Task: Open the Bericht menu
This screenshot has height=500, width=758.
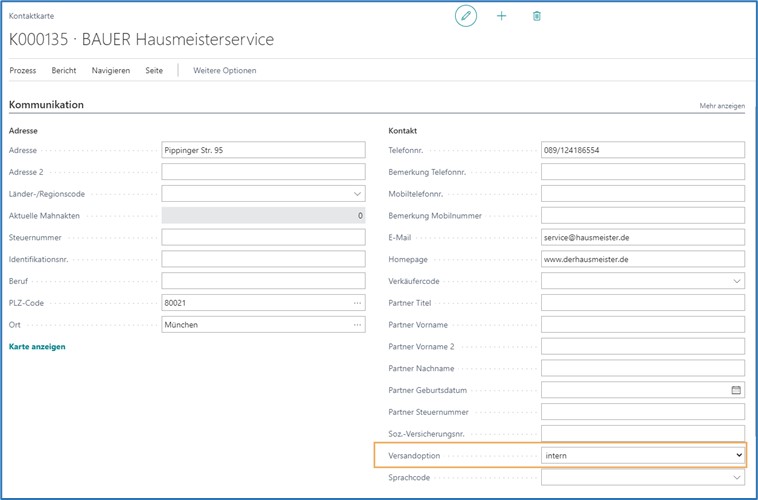Action: 64,71
